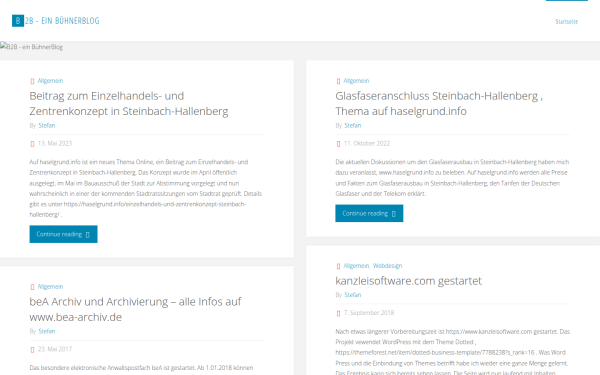The height and width of the screenshot is (375, 600).
Task: Open post title beA Archiv und Archivierung
Action: [135, 309]
